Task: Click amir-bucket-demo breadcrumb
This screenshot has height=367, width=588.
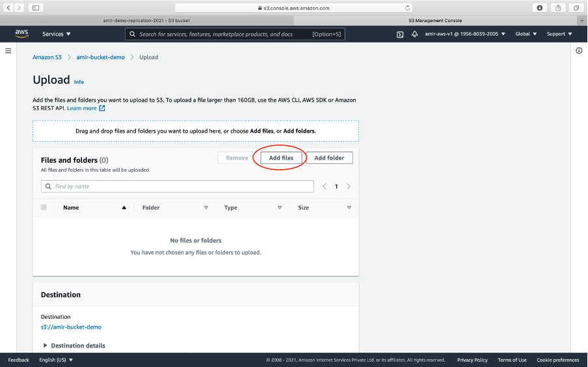Action: 101,57
